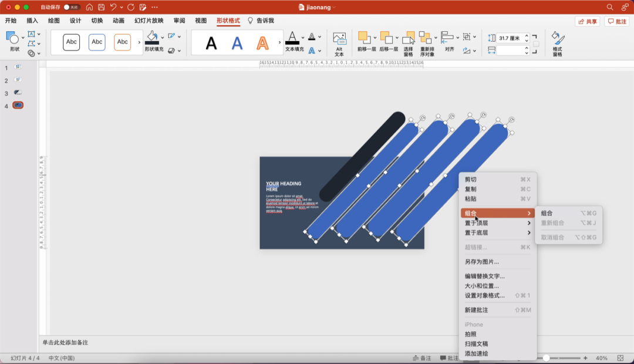Viewport: 634px width, 364px height.
Task: Choose 大小和位置 from the context menu
Action: [x=498, y=286]
